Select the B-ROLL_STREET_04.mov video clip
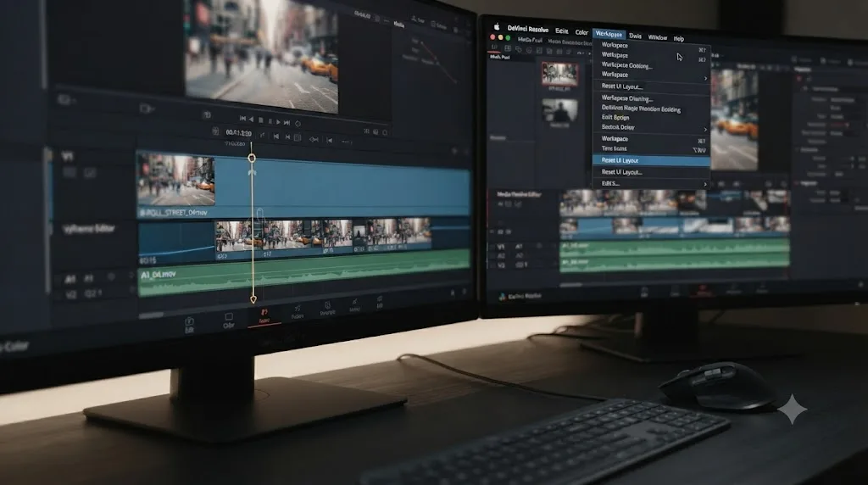The width and height of the screenshot is (868, 485). pyautogui.click(x=303, y=186)
